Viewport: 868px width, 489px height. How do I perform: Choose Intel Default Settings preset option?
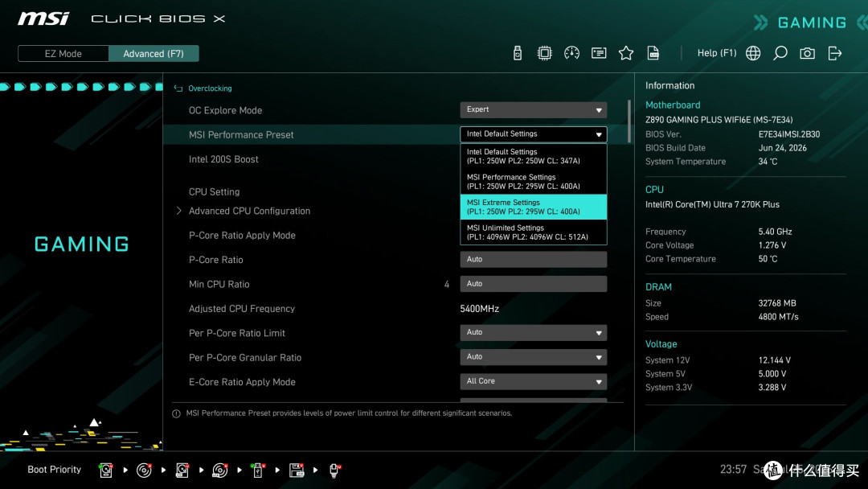[x=533, y=156]
